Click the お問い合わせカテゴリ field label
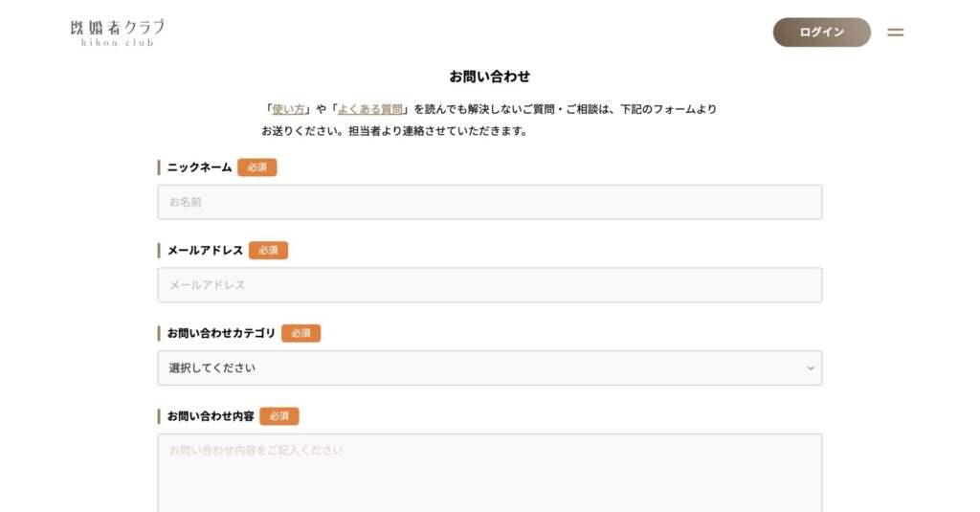This screenshot has height=512, width=980. [221, 333]
